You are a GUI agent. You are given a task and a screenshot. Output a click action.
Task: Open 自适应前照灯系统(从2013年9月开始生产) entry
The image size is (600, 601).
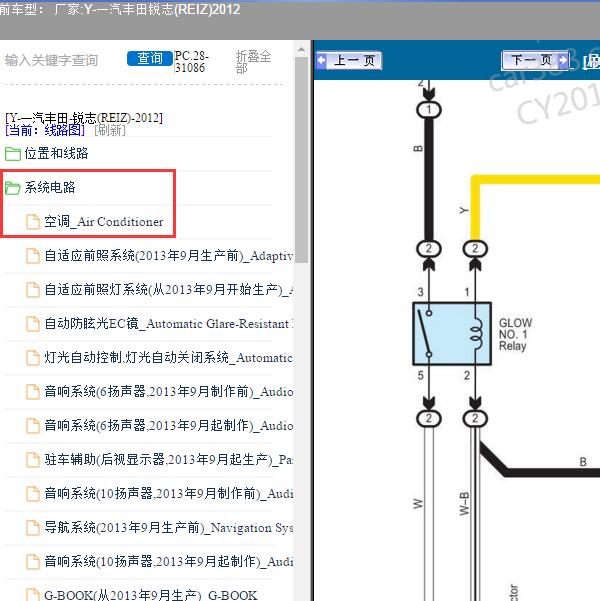169,289
